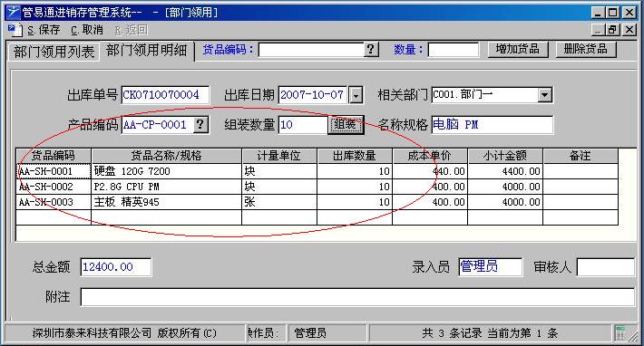The image size is (644, 346).
Task: Click into the 附注 remarks field
Action: pos(357,297)
